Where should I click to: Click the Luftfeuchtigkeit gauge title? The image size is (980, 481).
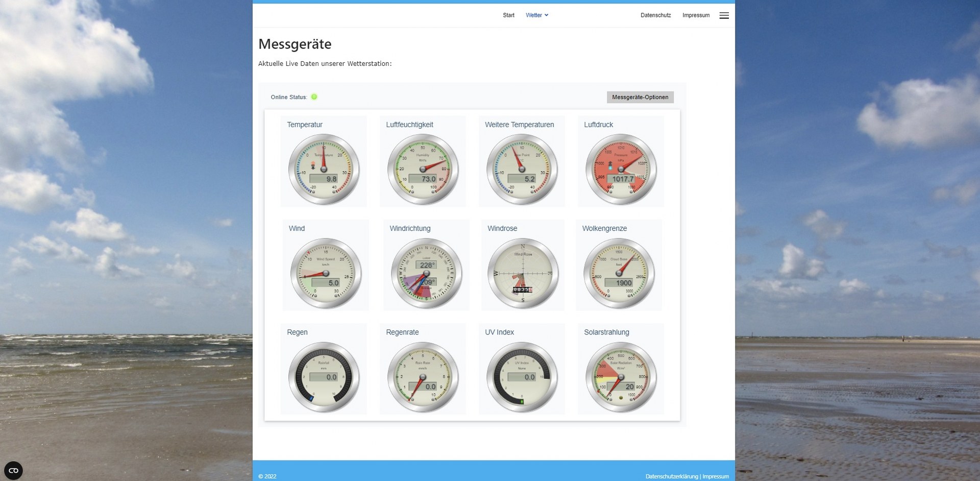coord(409,125)
